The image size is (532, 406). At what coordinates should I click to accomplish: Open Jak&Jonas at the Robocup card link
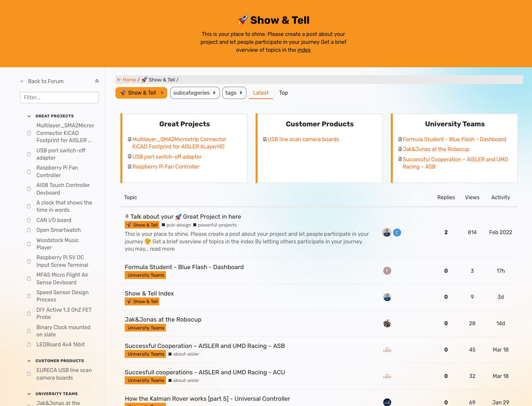coord(436,149)
